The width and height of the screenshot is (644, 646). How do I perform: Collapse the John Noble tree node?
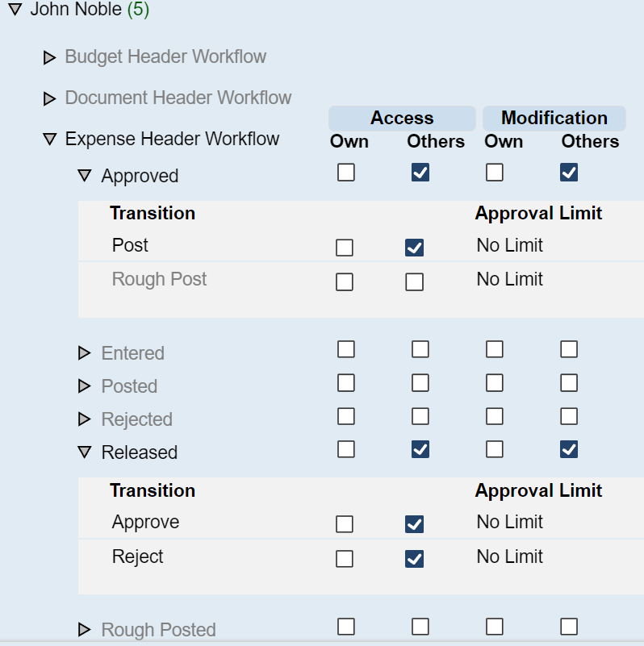15,10
